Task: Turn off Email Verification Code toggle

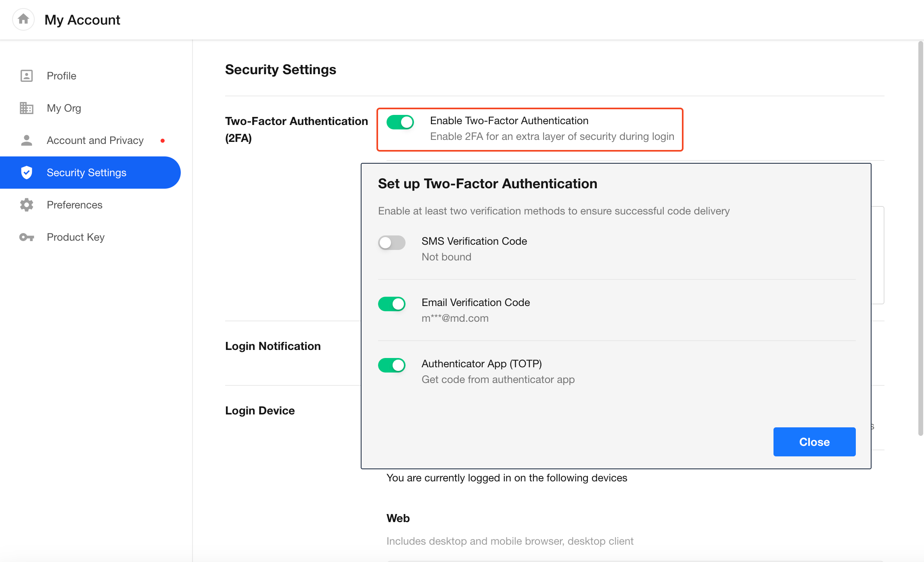Action: pos(391,304)
